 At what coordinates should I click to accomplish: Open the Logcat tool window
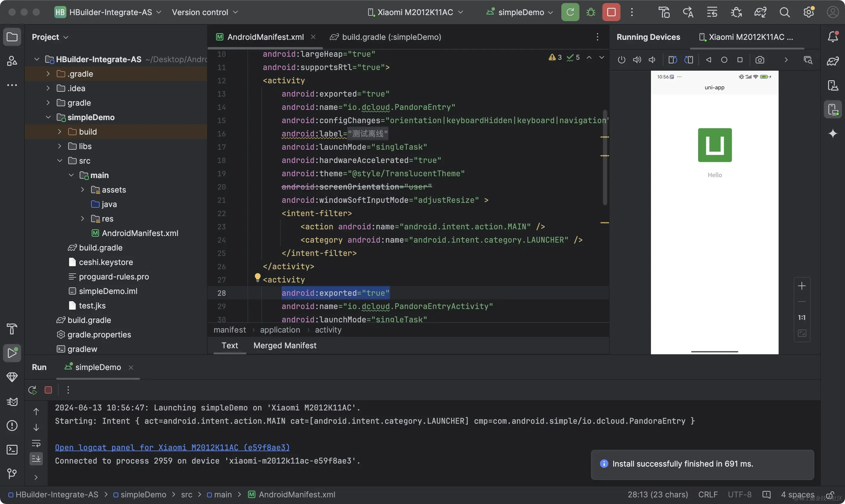12,402
